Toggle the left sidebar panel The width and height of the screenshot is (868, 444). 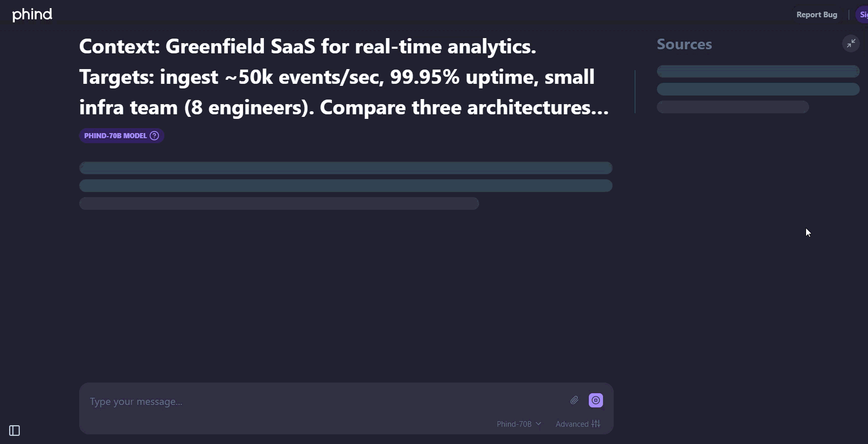15,431
